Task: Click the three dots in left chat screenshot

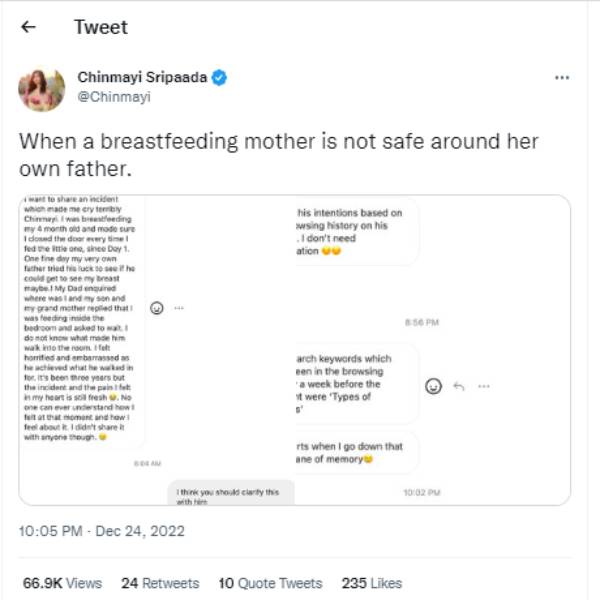Action: point(179,308)
